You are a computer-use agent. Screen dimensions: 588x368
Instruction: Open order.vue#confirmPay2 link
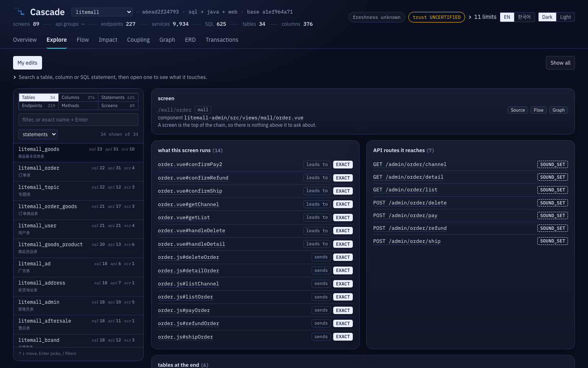(190, 164)
